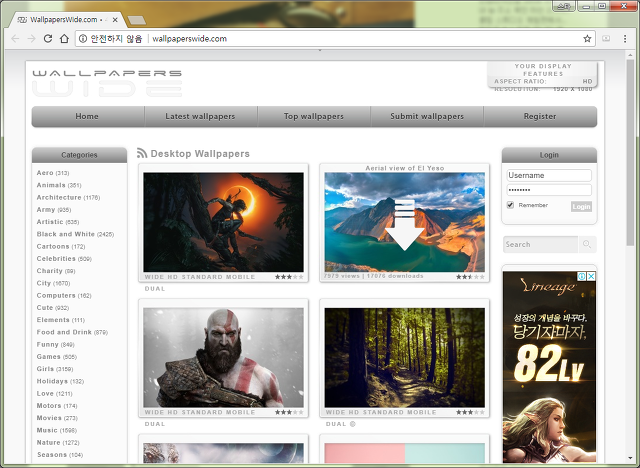This screenshot has height=468, width=640.
Task: Open the Holidays category
Action: coord(60,381)
